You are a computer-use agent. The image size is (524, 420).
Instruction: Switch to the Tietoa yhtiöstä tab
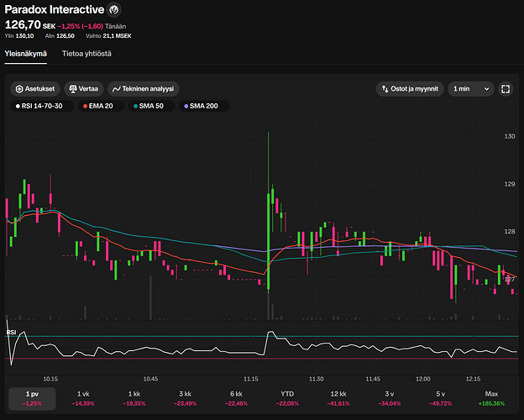[86, 54]
